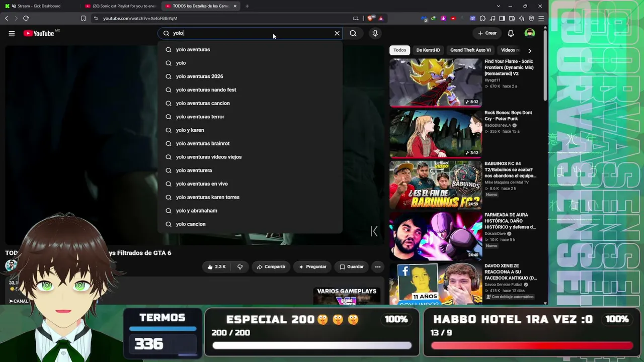Image resolution: width=644 pixels, height=362 pixels.
Task: Switch to Sonic ost Playlist tab
Action: 121,6
